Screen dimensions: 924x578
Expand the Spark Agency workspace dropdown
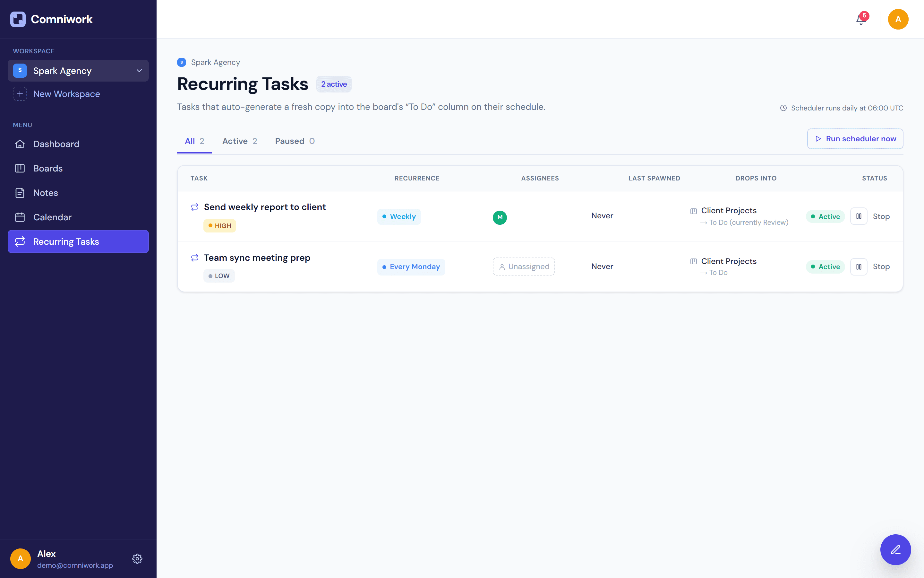(x=78, y=71)
